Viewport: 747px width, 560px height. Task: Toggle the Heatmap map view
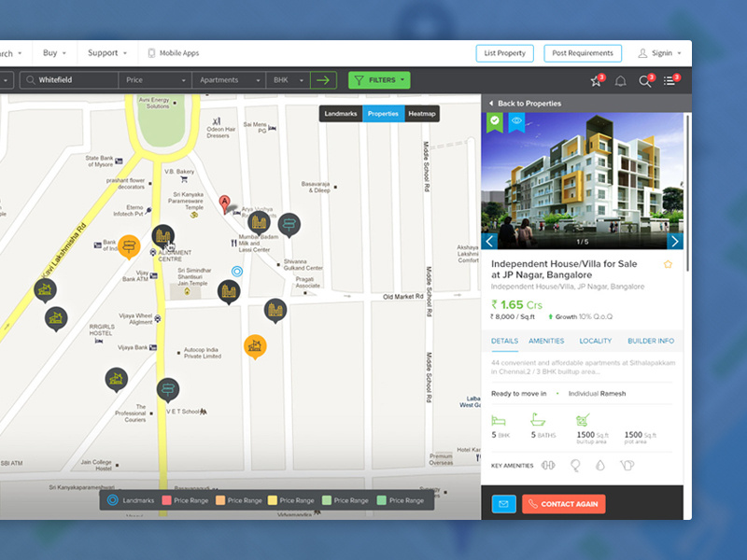point(422,114)
